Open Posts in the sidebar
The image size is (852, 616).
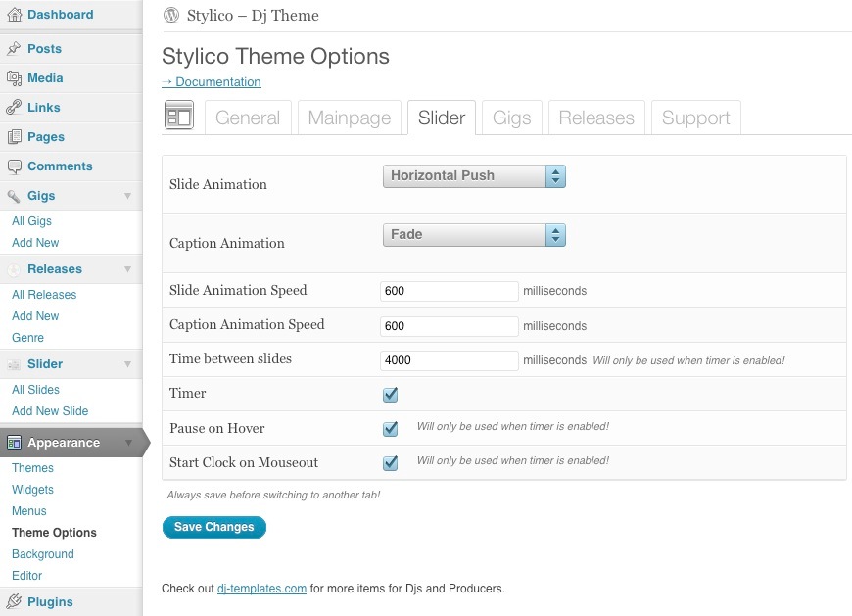(44, 48)
